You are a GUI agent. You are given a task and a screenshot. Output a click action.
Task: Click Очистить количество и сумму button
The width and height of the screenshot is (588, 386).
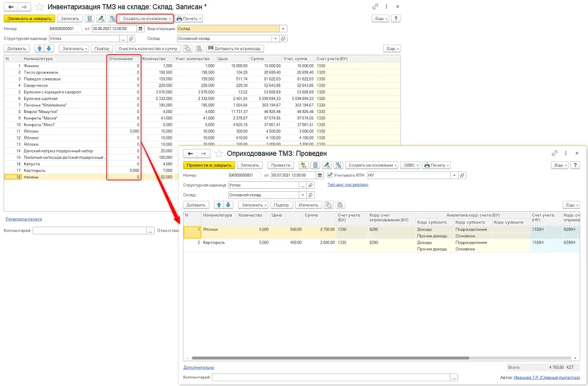(148, 48)
